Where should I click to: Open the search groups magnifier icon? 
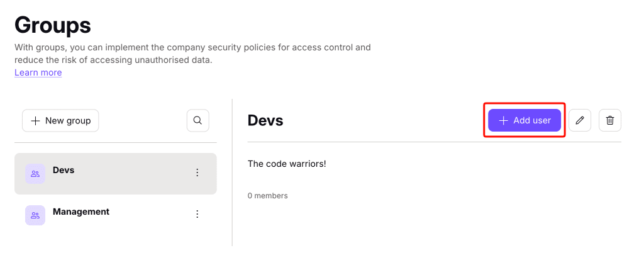(197, 120)
